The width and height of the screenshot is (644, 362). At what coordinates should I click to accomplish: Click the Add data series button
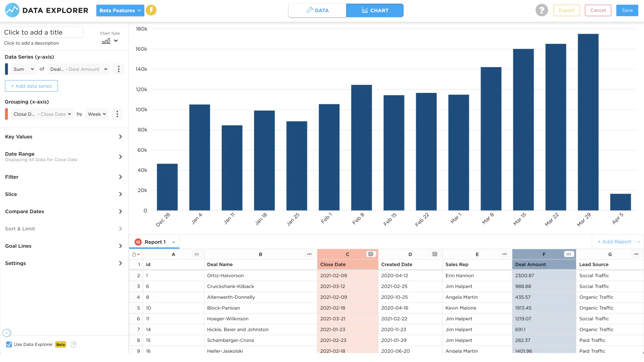click(31, 86)
